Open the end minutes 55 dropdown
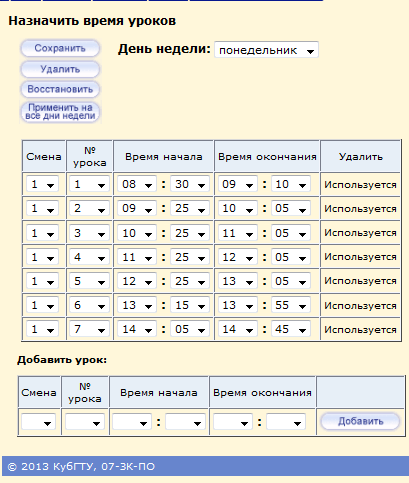 pyautogui.click(x=291, y=305)
